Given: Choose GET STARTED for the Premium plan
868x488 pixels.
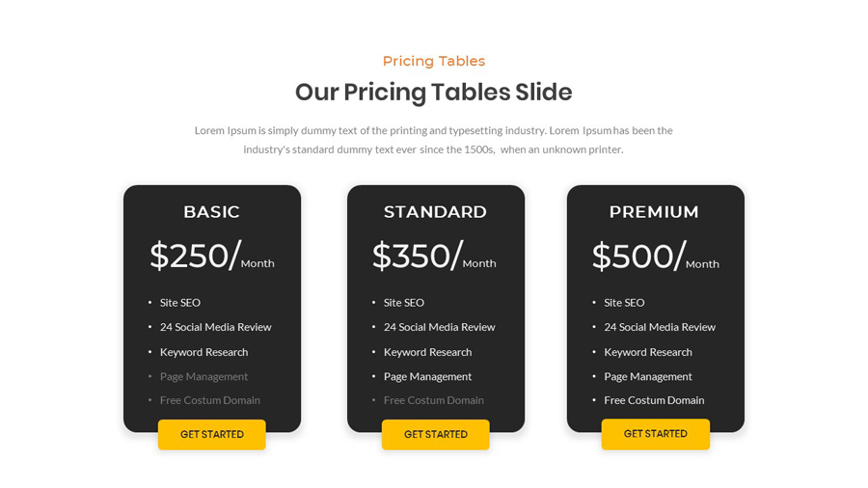Looking at the screenshot, I should click(x=656, y=434).
